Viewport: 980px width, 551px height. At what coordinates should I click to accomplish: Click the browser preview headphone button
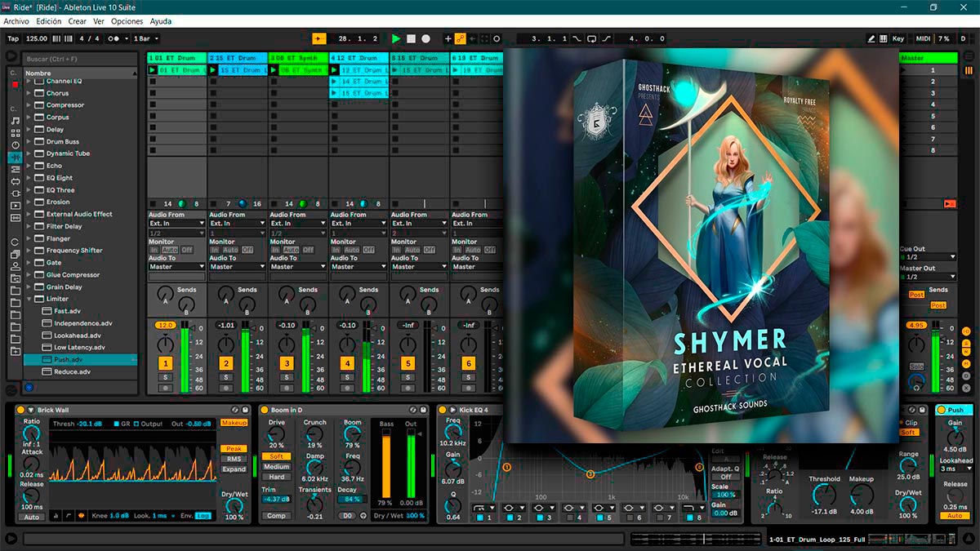pos(29,387)
